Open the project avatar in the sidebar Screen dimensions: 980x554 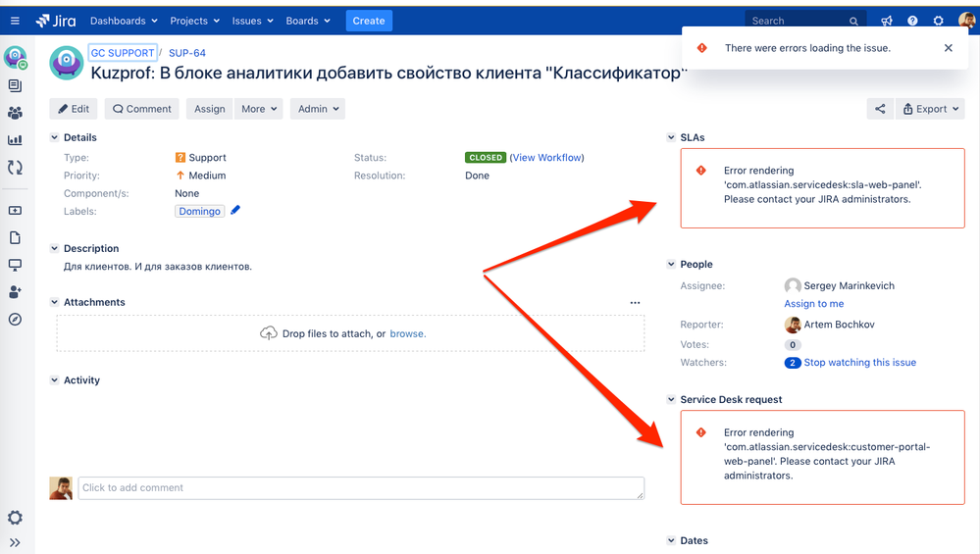[x=15, y=58]
